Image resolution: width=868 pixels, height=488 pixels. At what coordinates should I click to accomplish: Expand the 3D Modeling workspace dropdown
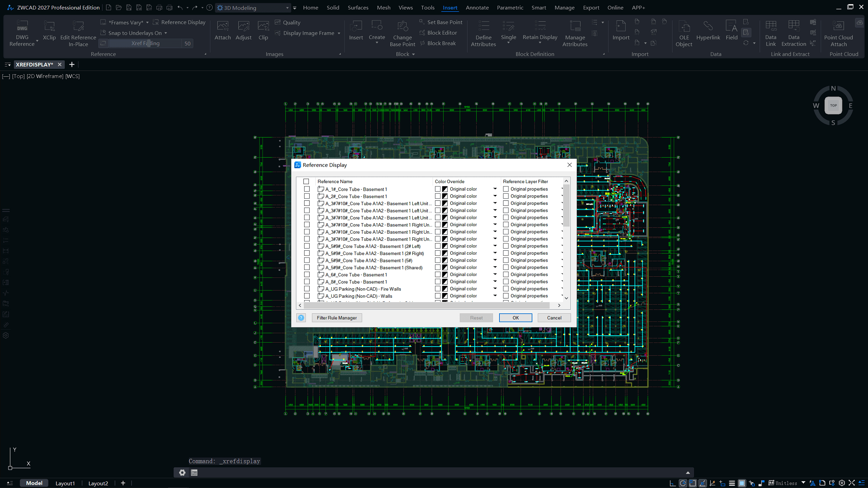coord(287,8)
